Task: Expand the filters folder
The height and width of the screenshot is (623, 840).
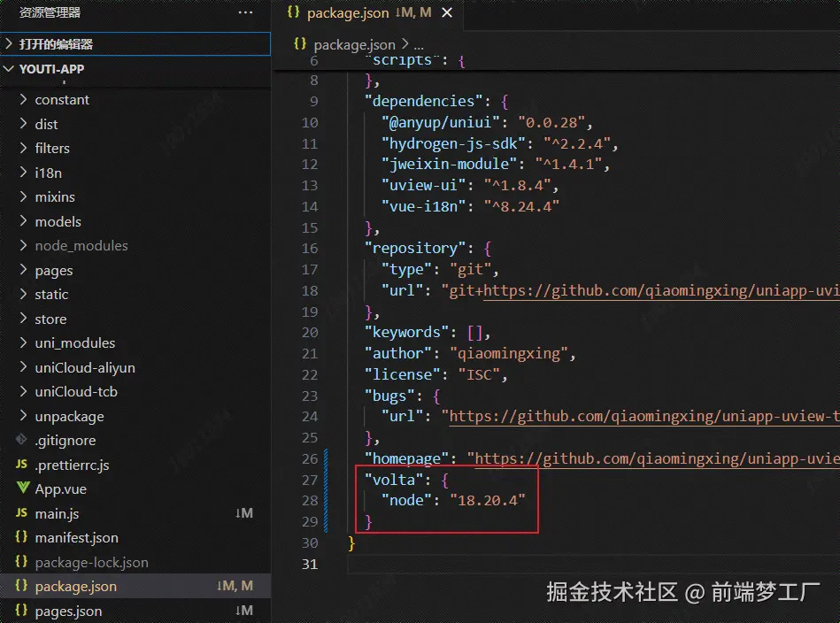Action: coord(52,149)
